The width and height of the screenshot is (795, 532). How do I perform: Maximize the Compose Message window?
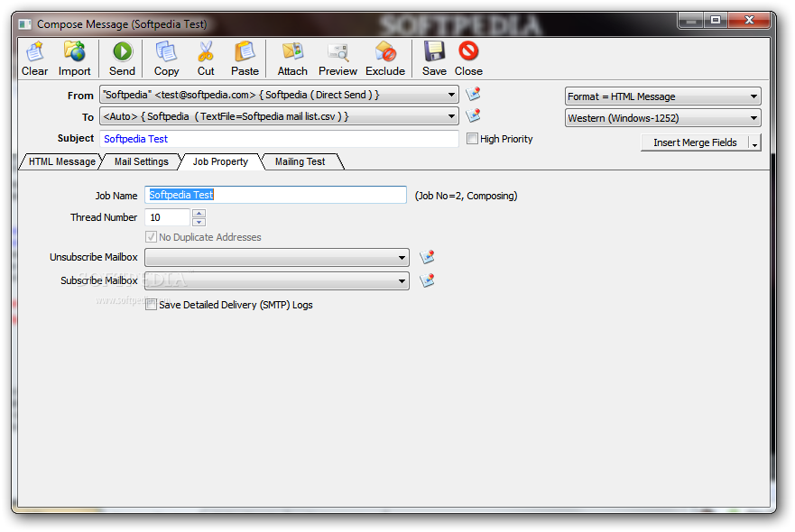pyautogui.click(x=716, y=20)
